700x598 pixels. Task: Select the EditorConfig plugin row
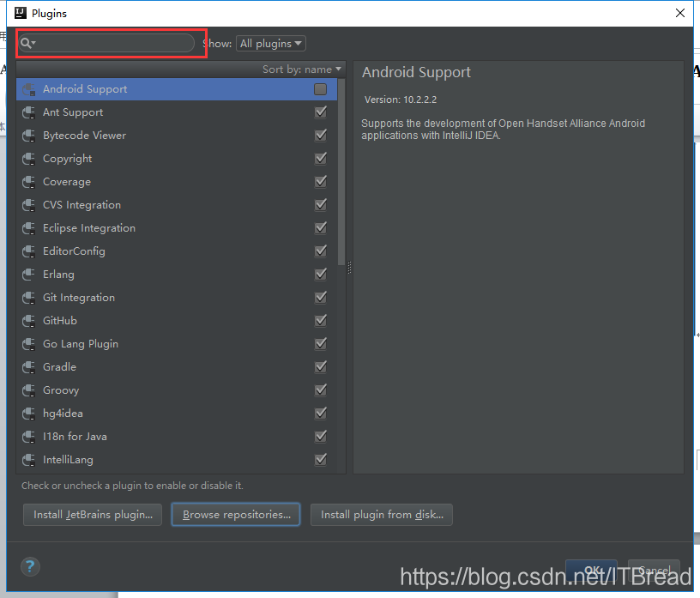click(177, 251)
